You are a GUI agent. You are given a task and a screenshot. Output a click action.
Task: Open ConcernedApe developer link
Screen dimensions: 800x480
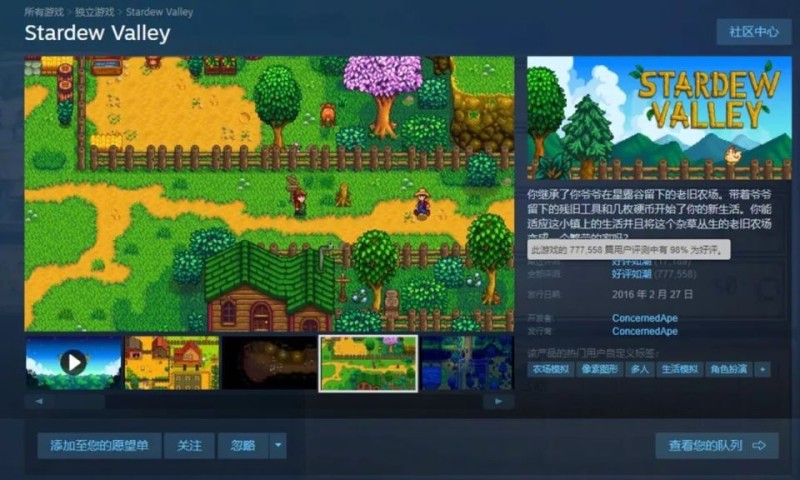coord(644,318)
